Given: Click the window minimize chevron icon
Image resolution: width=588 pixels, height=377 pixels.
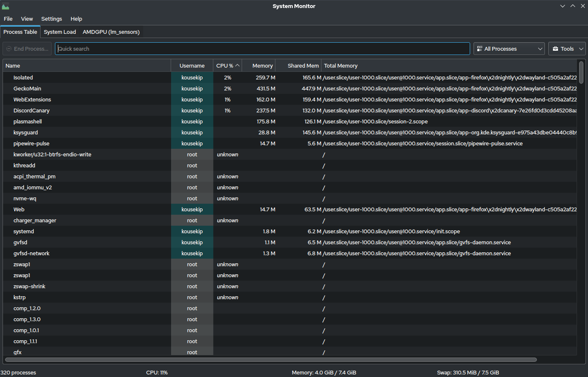Looking at the screenshot, I should (x=563, y=6).
